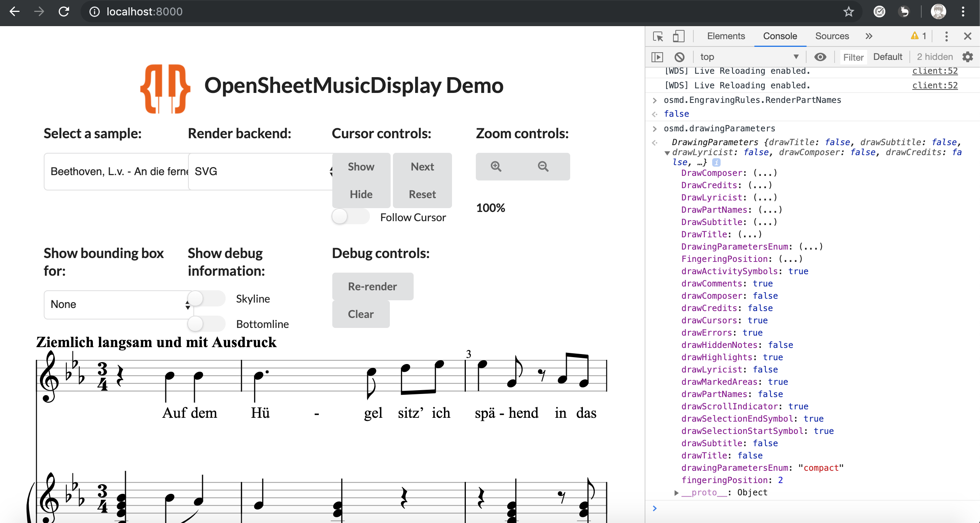Click the OpenSheetMusicDisplay logo

point(165,89)
